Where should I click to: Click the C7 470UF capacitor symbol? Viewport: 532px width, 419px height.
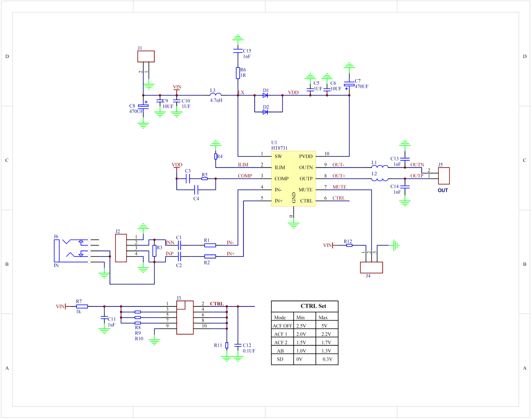click(349, 85)
